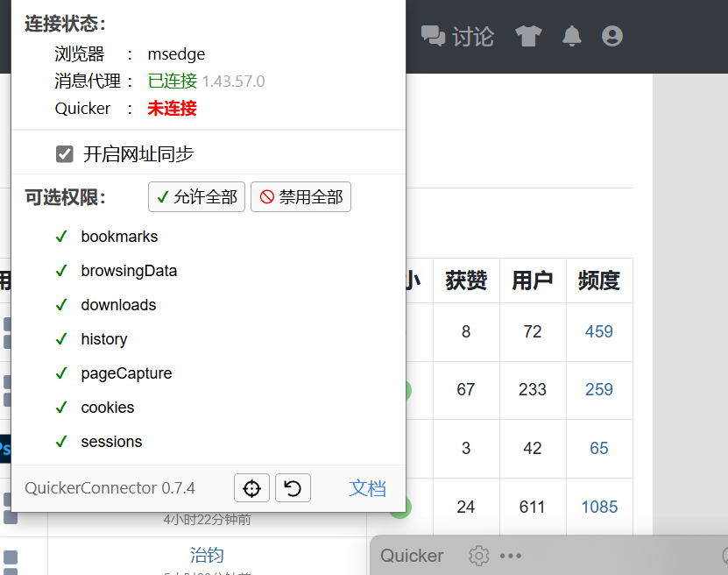728x575 pixels.
Task: Click the crosshair locate button
Action: [x=251, y=488]
